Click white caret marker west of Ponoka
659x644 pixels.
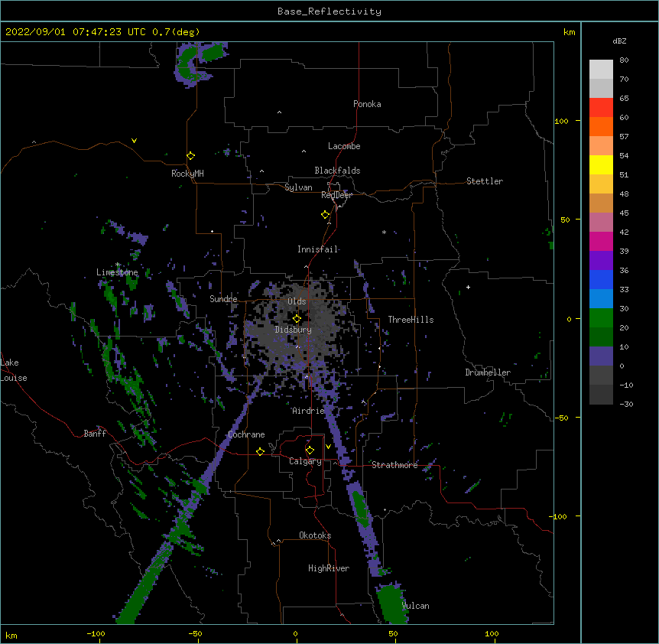[280, 112]
